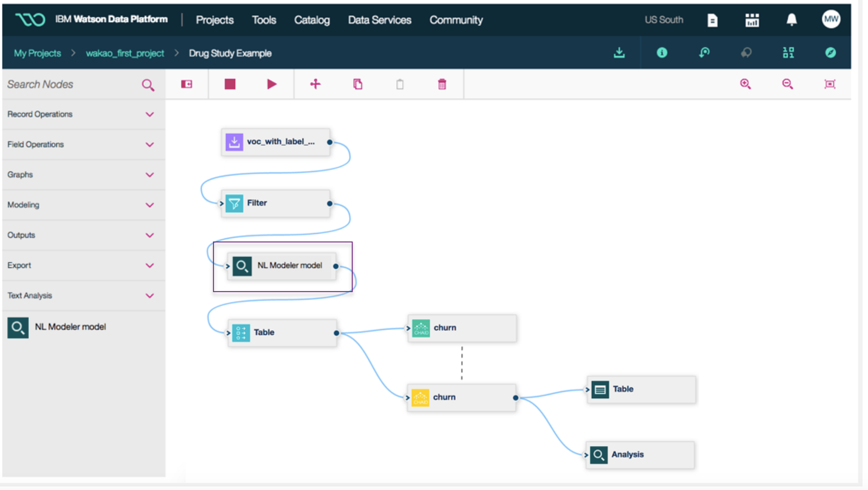Open the calendar grid icon in header

pos(752,21)
